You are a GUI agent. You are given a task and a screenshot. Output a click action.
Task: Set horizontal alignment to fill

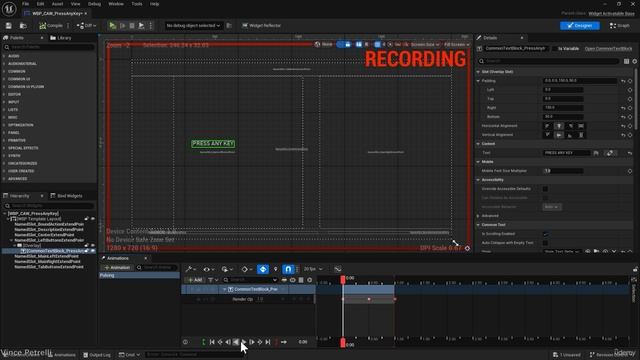[x=581, y=126]
